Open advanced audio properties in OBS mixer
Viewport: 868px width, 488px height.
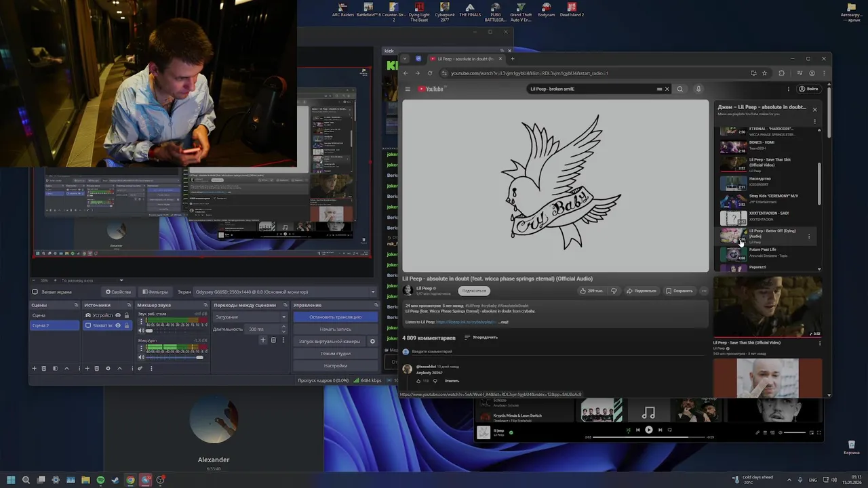point(140,368)
